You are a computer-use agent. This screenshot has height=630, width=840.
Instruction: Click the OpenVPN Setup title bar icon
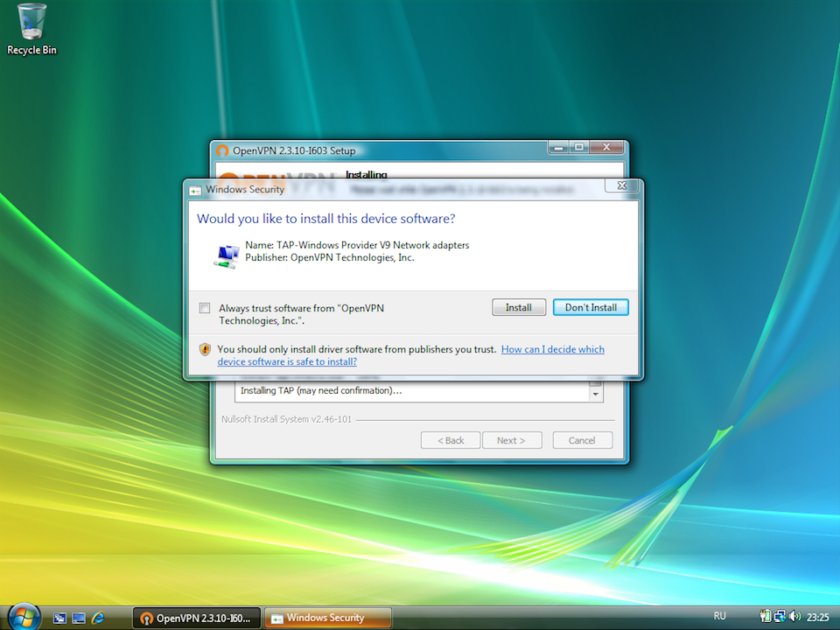222,151
